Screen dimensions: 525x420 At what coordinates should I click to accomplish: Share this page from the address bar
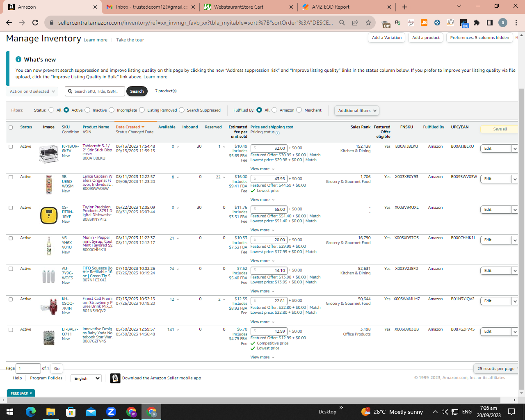(x=355, y=23)
